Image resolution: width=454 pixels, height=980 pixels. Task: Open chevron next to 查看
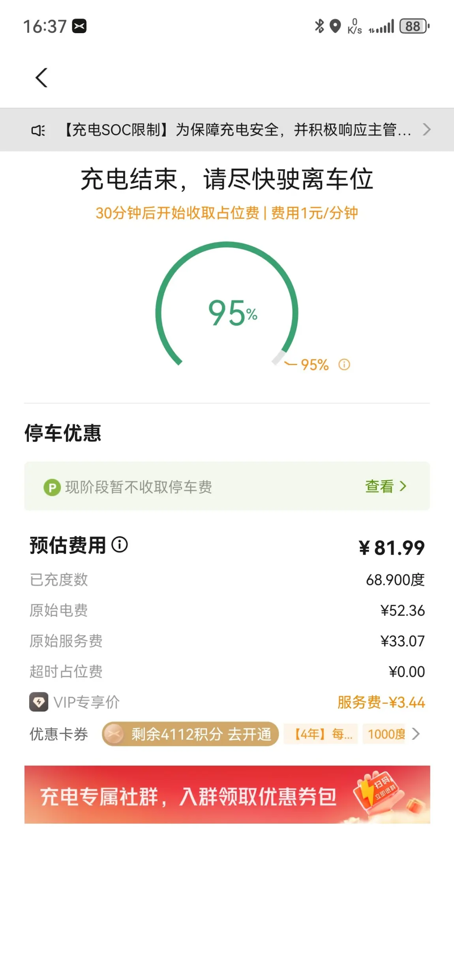(403, 486)
